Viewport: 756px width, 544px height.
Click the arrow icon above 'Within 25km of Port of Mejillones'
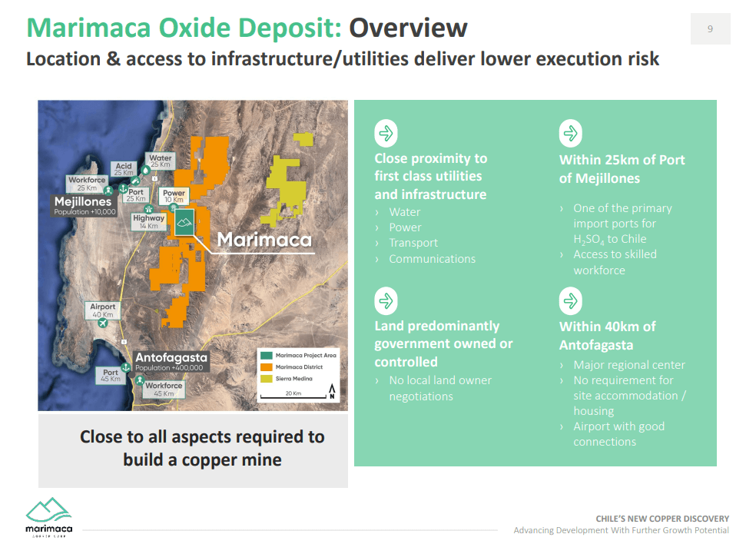(x=570, y=133)
